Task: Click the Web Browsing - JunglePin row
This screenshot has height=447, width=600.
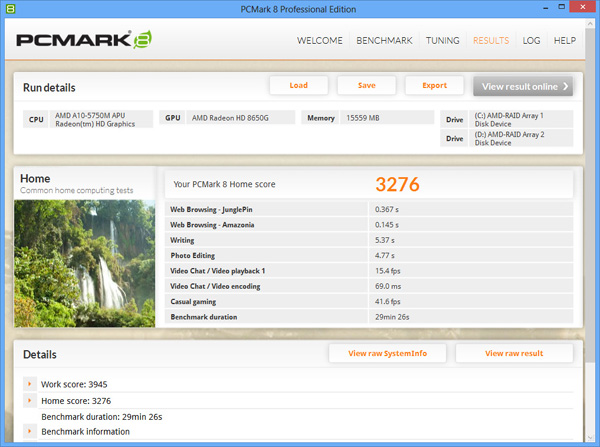Action: point(369,209)
